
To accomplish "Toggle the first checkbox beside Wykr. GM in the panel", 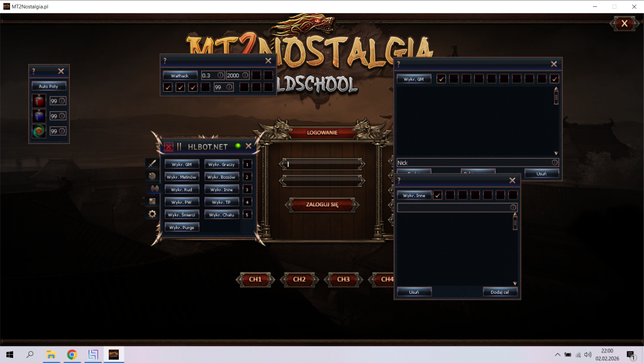I will [x=441, y=79].
